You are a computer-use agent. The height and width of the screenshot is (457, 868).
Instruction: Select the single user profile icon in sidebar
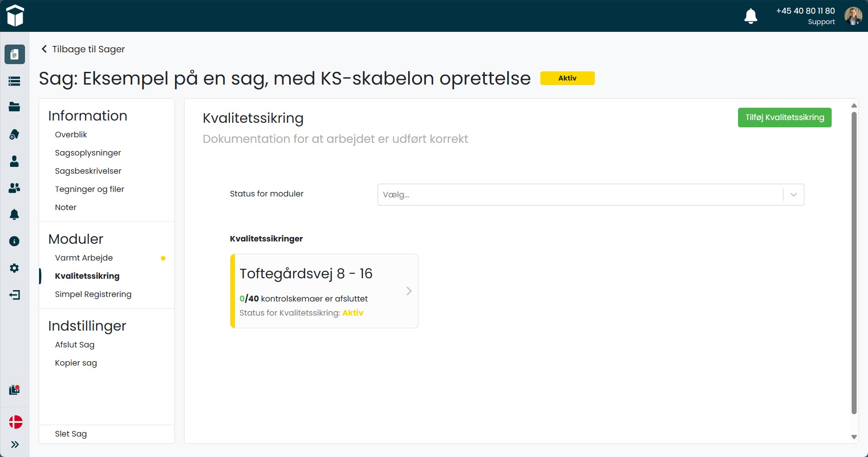tap(15, 161)
